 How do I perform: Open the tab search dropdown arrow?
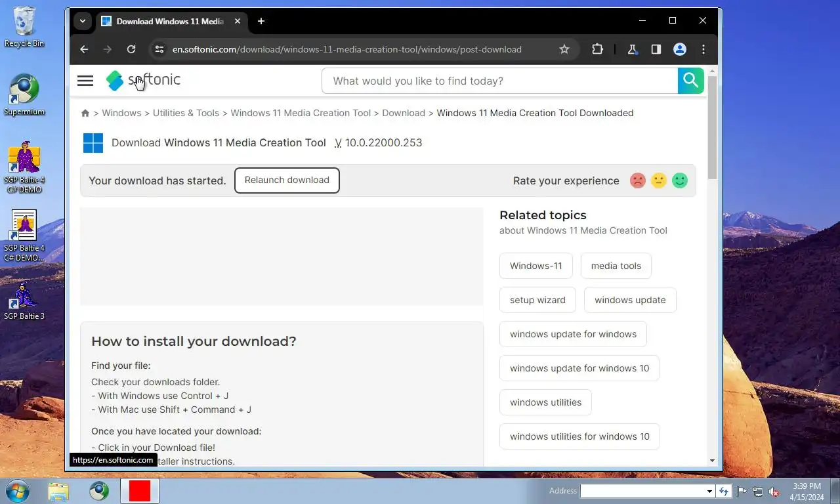click(83, 21)
